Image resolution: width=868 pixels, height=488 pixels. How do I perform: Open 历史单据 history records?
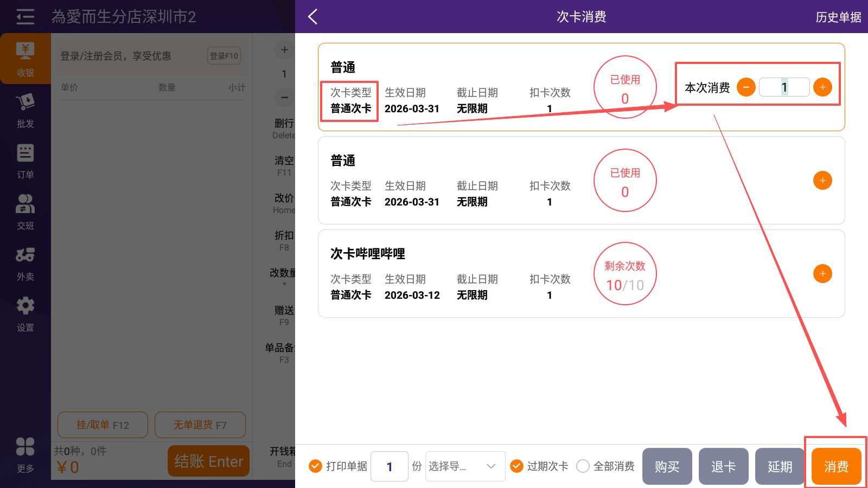click(838, 17)
